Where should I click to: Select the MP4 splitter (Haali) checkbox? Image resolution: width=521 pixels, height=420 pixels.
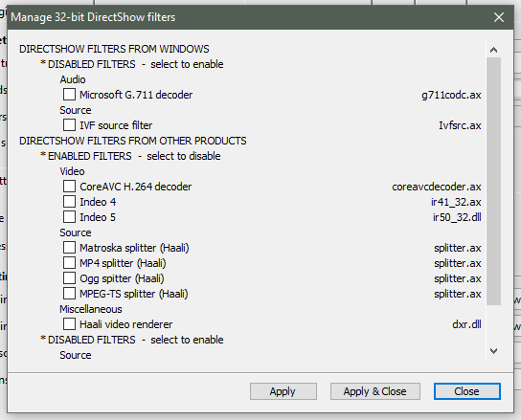click(69, 262)
